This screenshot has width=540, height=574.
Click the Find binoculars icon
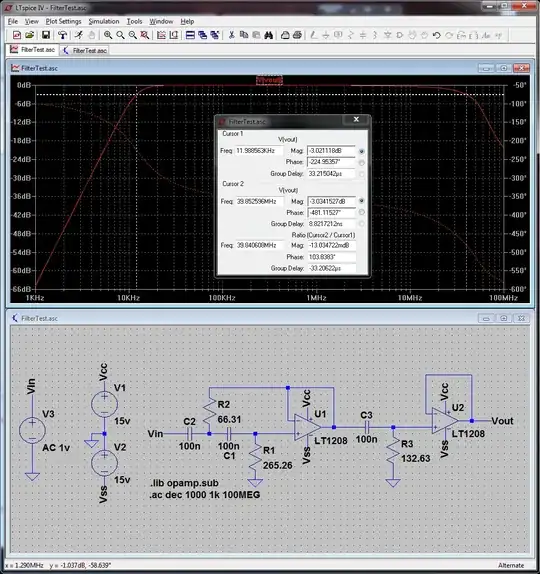click(x=269, y=35)
